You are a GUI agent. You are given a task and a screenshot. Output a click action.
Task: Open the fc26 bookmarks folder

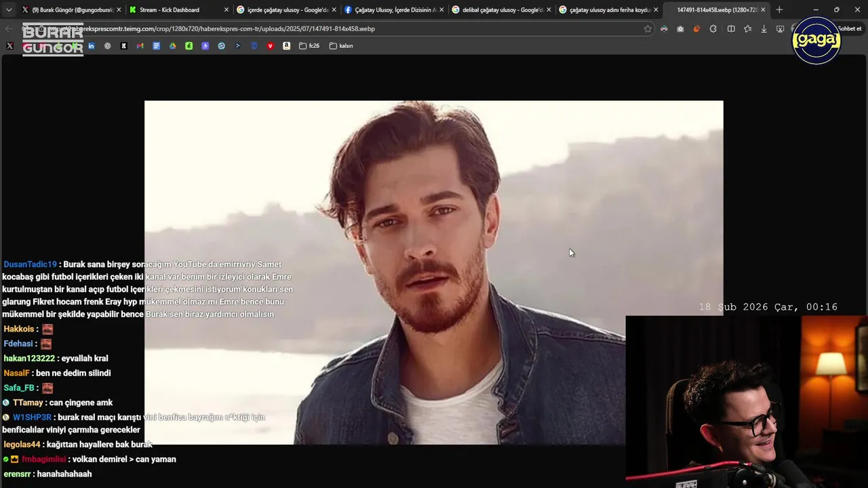(x=309, y=46)
